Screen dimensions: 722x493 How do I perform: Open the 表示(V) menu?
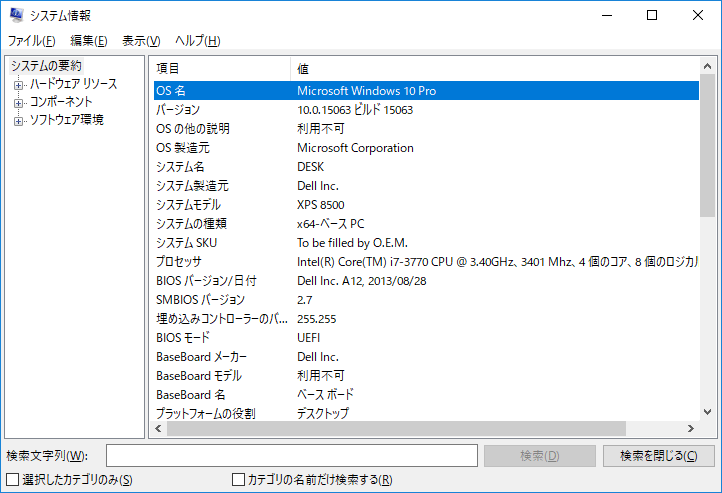point(141,41)
